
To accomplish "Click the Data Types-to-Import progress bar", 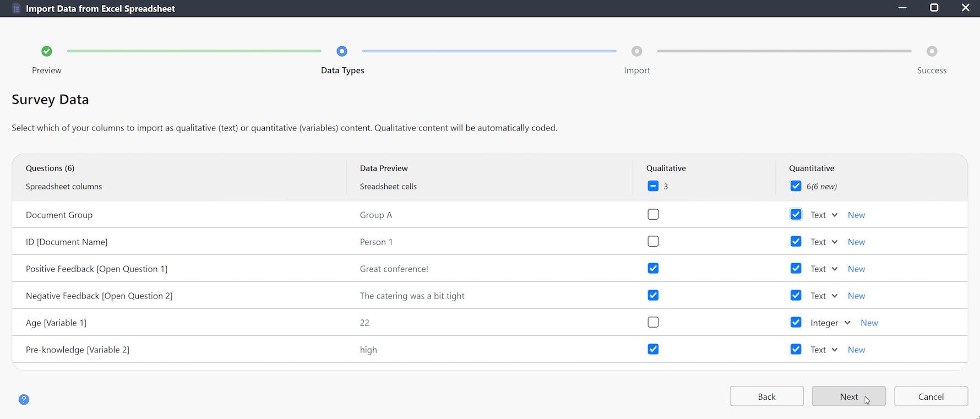I will (x=489, y=51).
